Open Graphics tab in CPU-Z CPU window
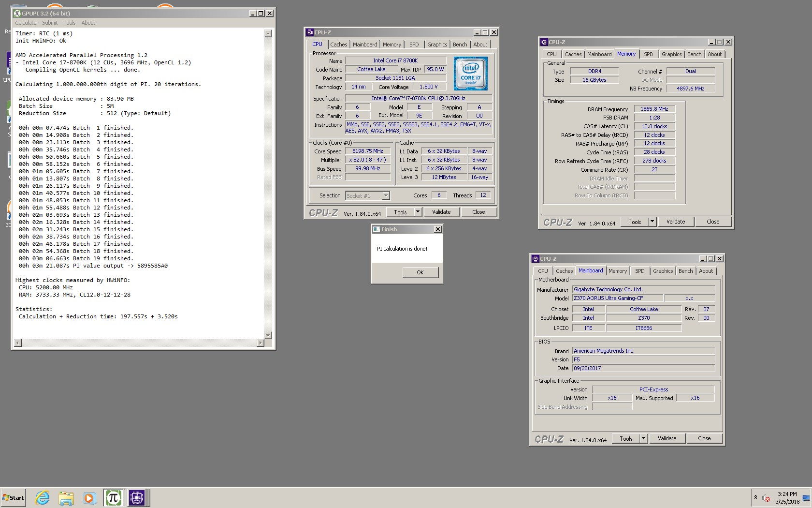This screenshot has width=812, height=508. [437, 45]
